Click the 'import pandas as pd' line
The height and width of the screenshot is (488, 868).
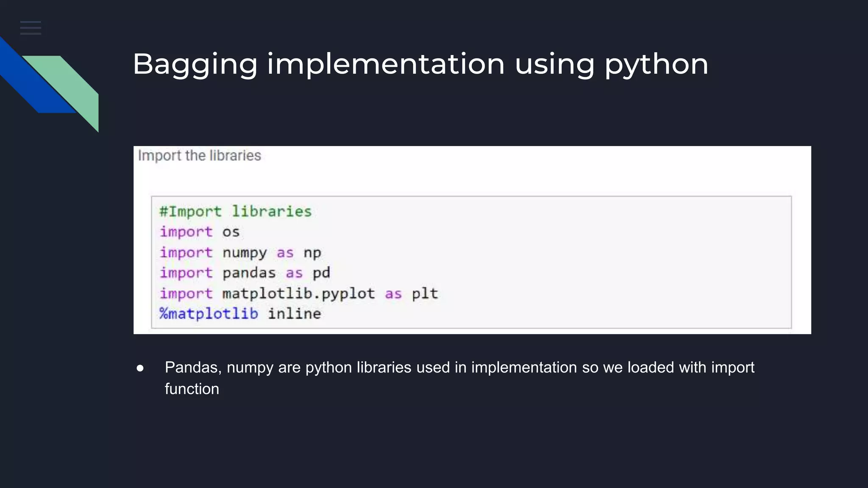(245, 273)
